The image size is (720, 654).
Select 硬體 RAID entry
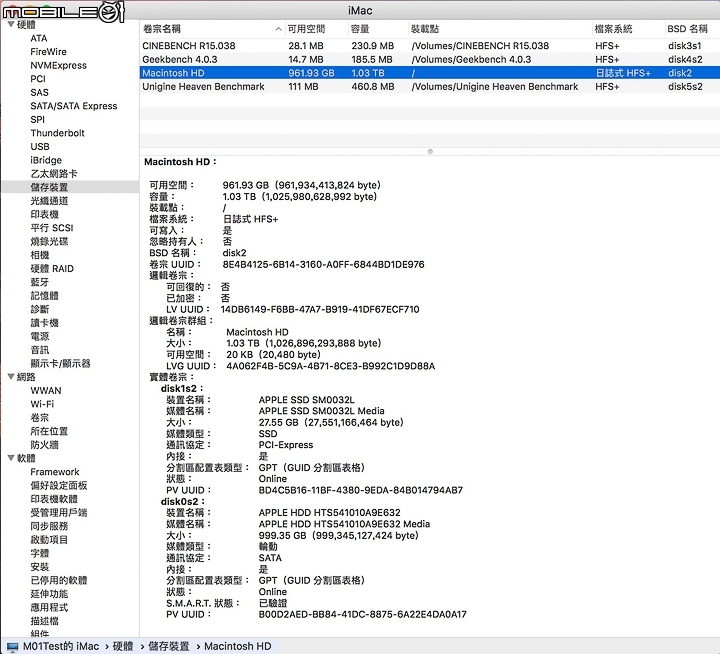pyautogui.click(x=52, y=268)
